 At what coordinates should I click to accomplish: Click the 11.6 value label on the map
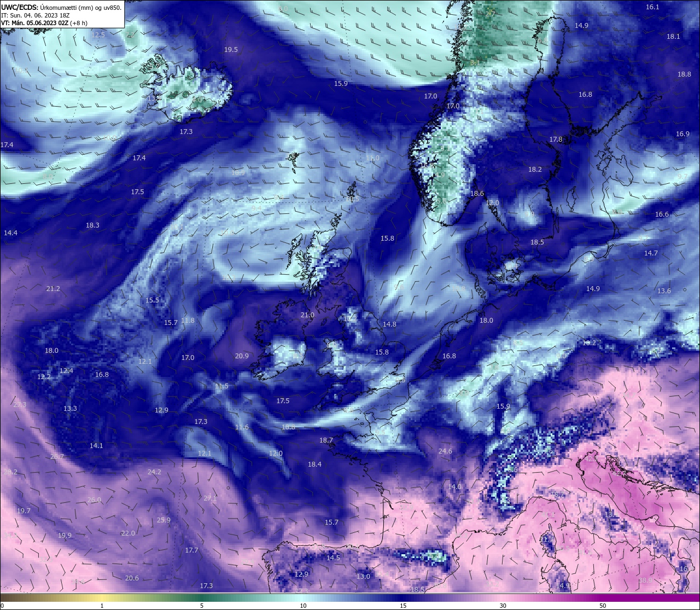pos(242,427)
